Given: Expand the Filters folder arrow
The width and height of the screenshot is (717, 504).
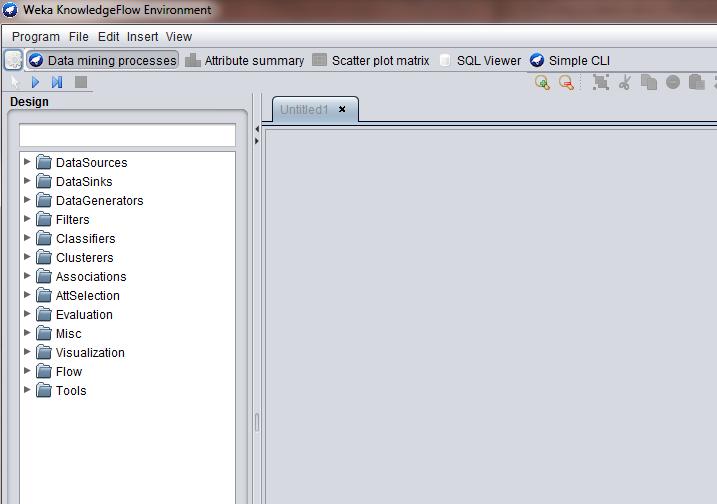Looking at the screenshot, I should point(27,219).
